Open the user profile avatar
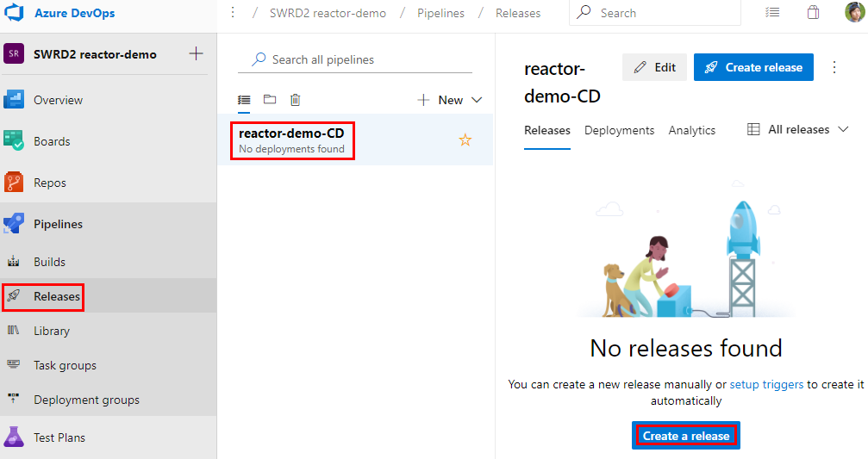 point(855,12)
